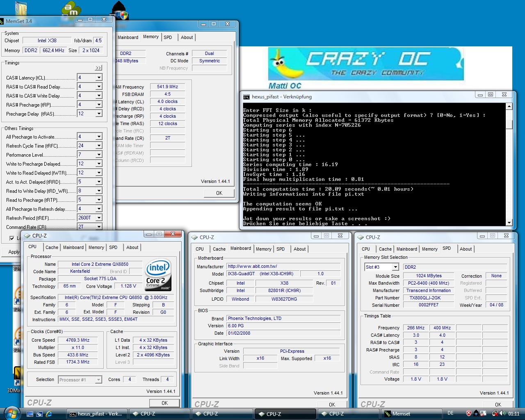Open the Windows Start orb
Screen dimensions: 525x420
point(11,413)
